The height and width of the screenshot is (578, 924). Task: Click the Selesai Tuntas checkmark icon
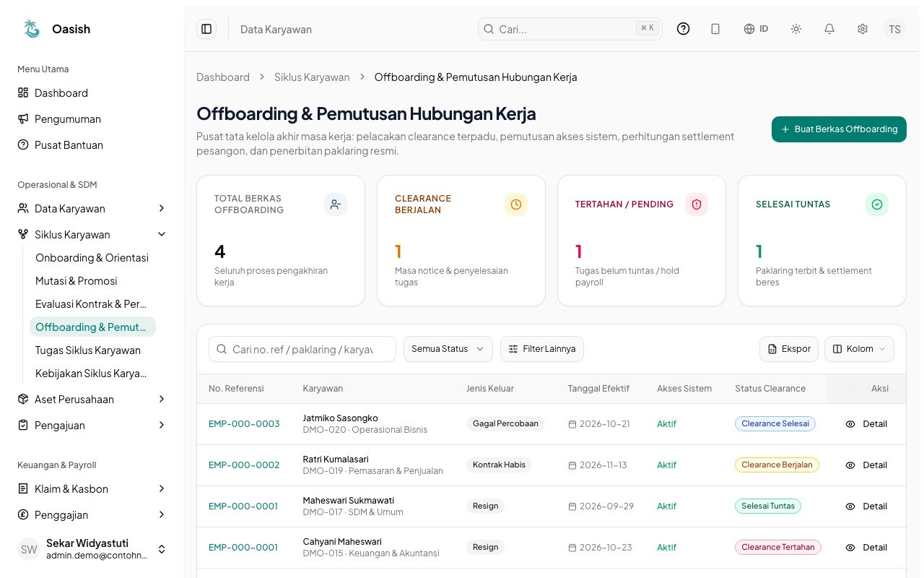877,204
